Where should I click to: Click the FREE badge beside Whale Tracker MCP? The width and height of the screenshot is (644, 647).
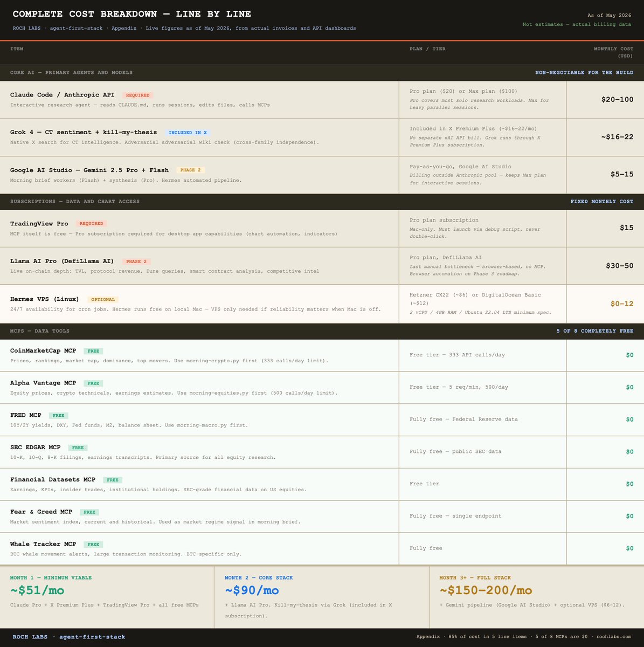[x=93, y=545]
